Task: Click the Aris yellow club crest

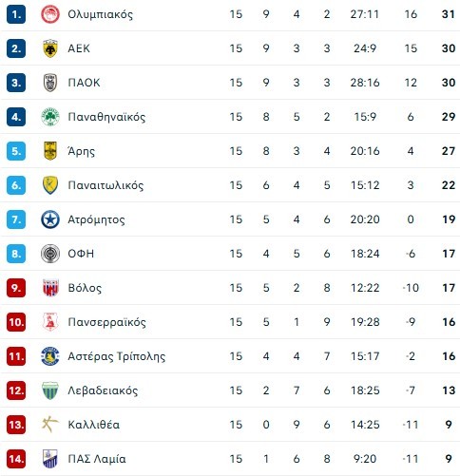Action: click(x=50, y=151)
